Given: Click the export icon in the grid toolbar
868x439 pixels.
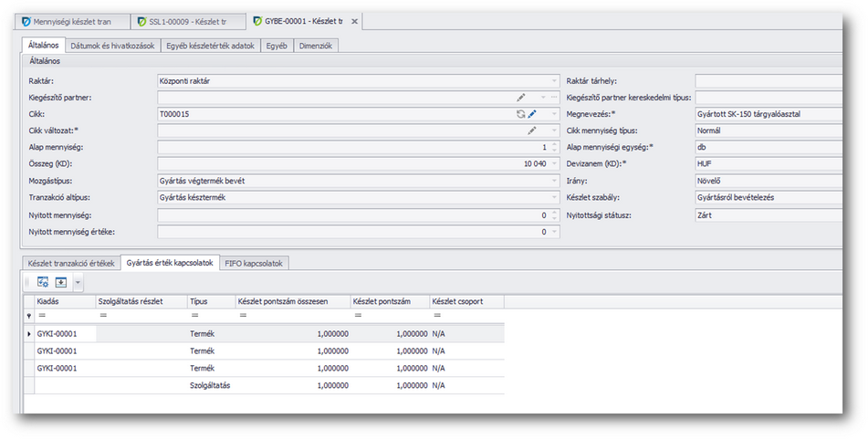Looking at the screenshot, I should click(x=61, y=282).
